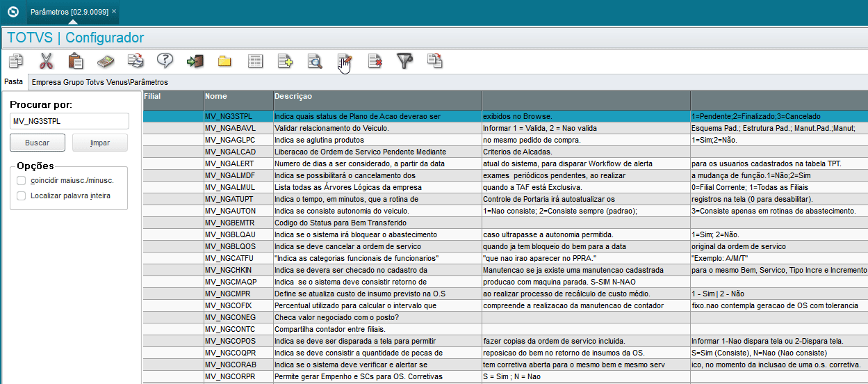This screenshot has width=868, height=384.
Task: Toggle coincidir maiusc./minusc. checkbox
Action: (22, 180)
